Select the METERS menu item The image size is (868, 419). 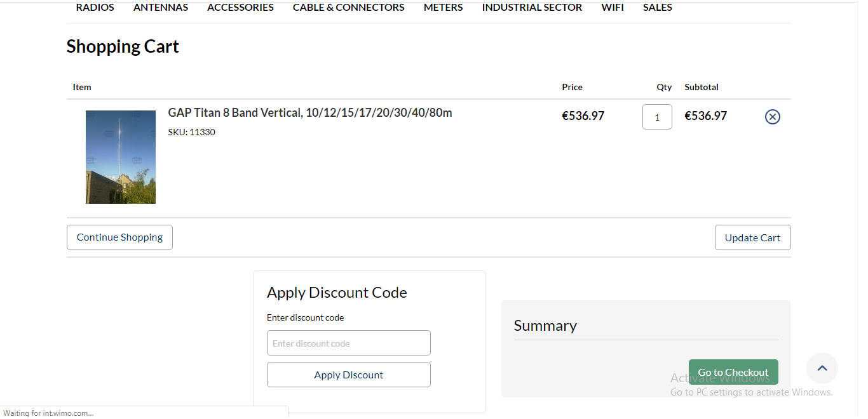click(x=444, y=8)
